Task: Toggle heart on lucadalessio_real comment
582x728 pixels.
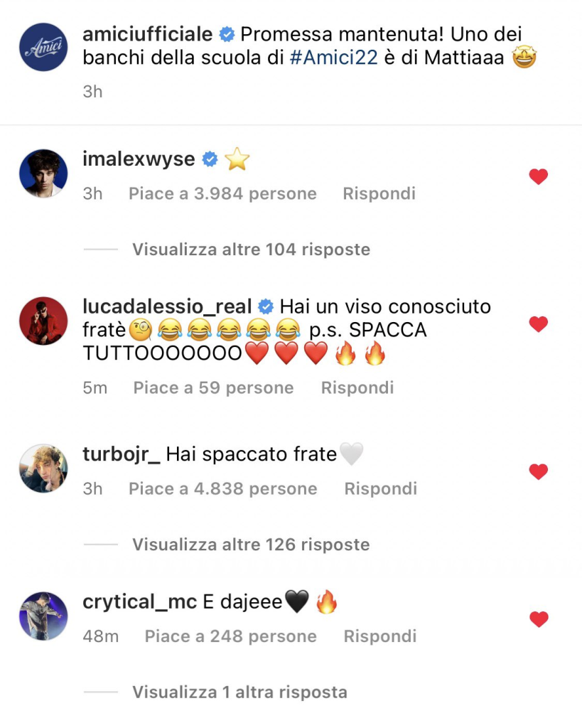Action: [539, 323]
